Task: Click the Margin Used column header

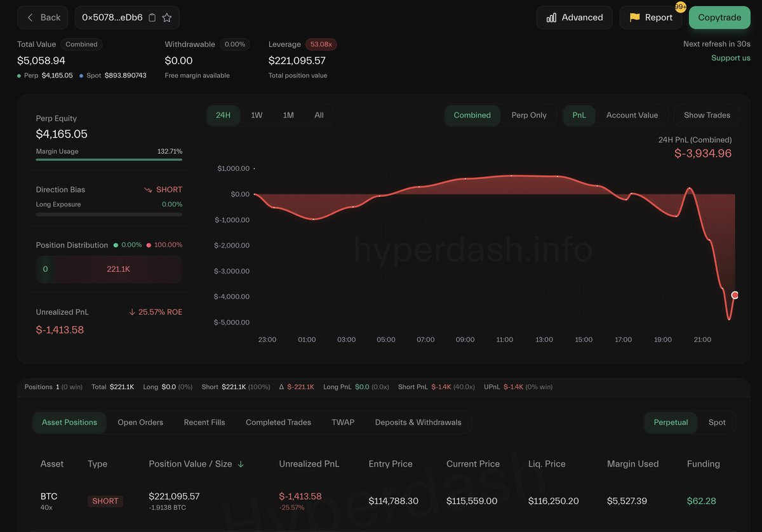Action: pos(632,464)
